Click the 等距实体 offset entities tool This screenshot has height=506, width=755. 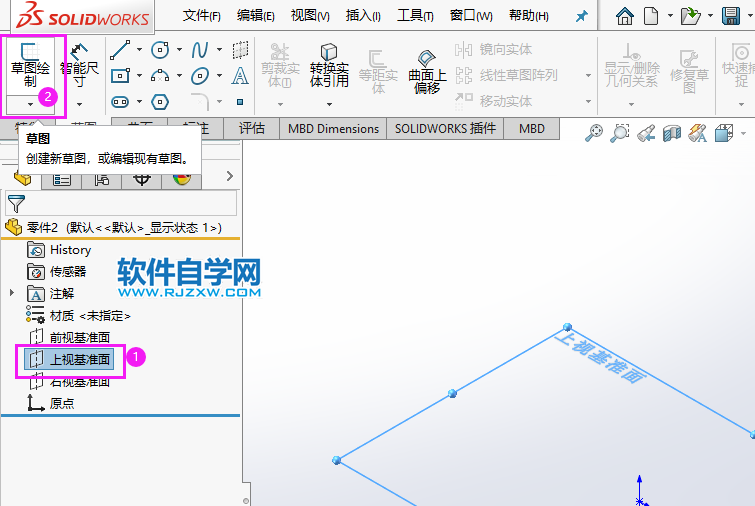click(x=378, y=71)
